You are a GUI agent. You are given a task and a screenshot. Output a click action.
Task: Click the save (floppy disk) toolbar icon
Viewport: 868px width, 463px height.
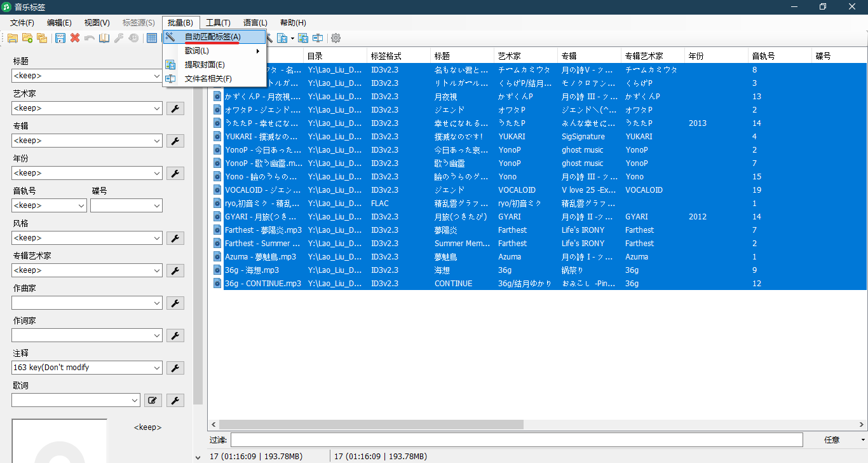tap(60, 38)
